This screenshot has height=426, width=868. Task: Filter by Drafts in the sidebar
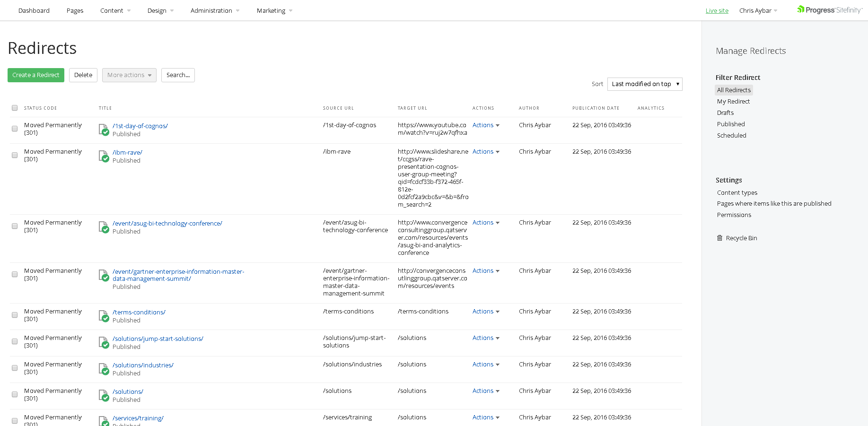[725, 113]
